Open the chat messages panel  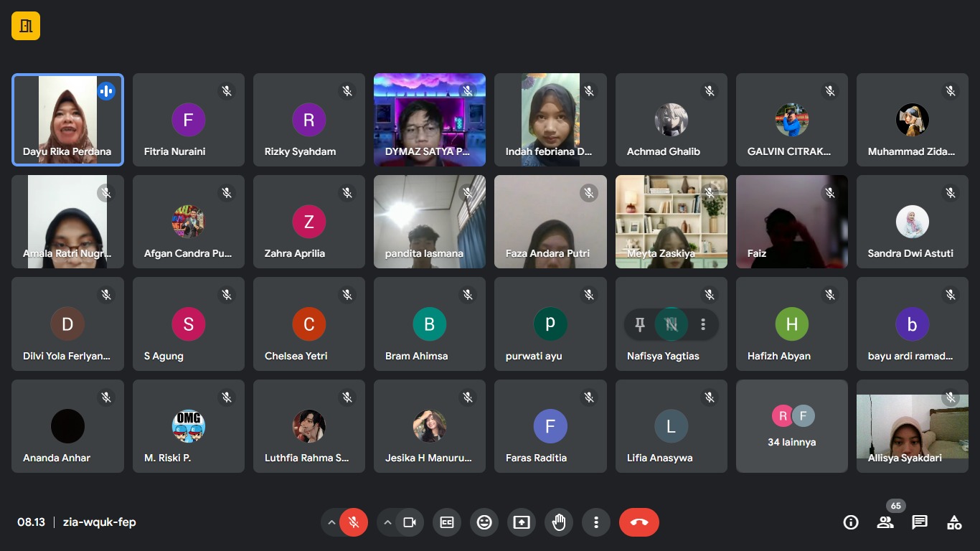(x=920, y=522)
